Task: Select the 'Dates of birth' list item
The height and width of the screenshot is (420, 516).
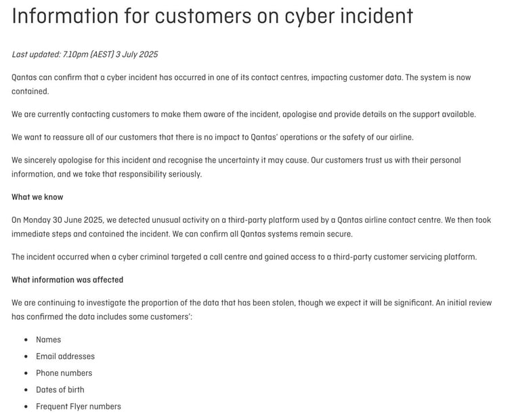Action: (x=60, y=390)
